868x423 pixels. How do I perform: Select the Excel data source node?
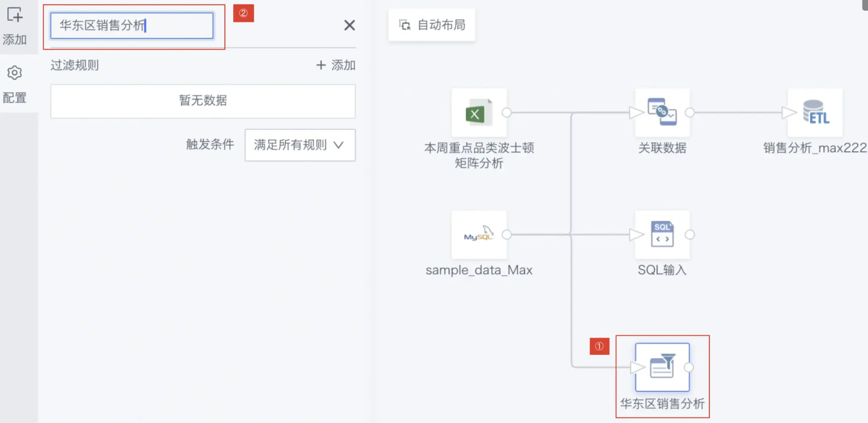[x=479, y=113]
